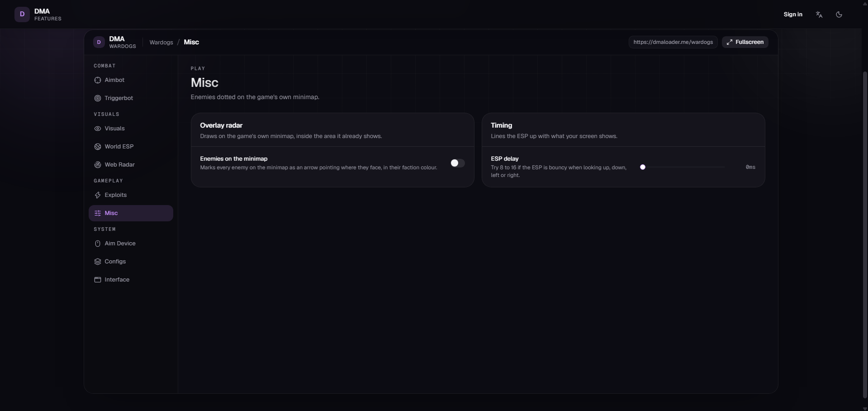
Task: Click the Configs layers icon
Action: coord(97,262)
